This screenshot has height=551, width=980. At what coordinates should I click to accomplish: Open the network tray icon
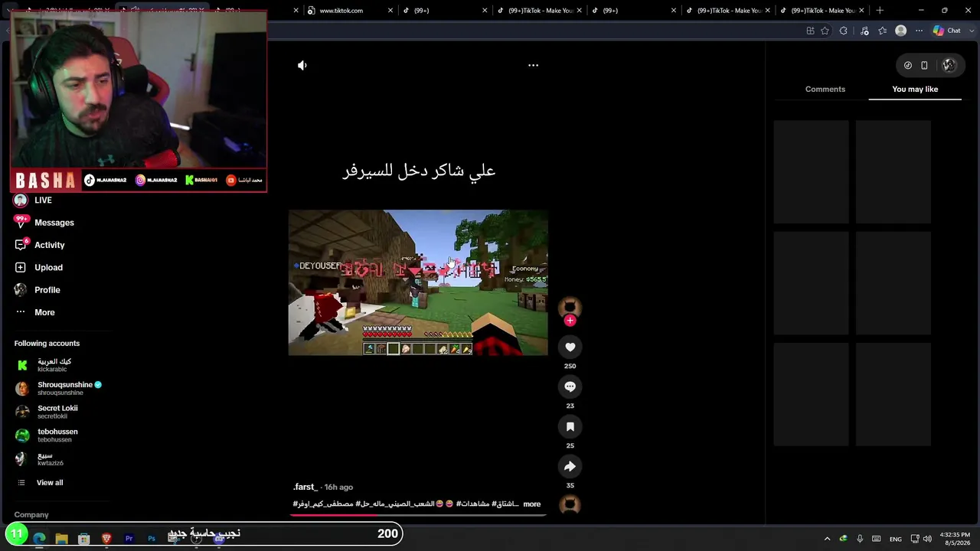915,539
